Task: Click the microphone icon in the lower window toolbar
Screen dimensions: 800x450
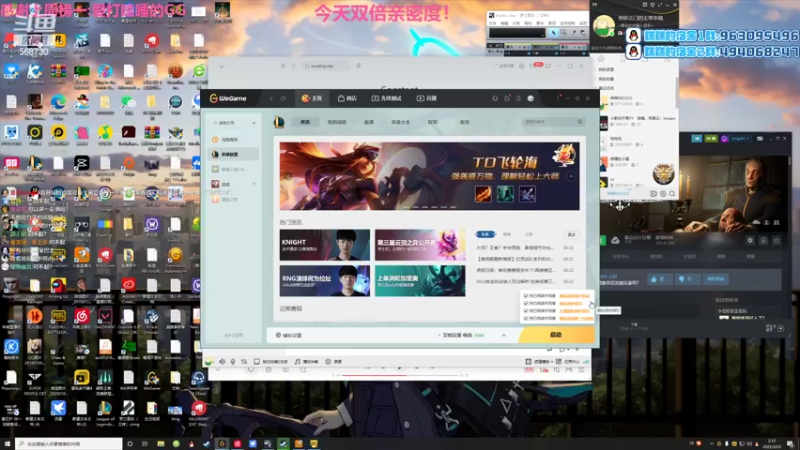Action: pyautogui.click(x=233, y=361)
